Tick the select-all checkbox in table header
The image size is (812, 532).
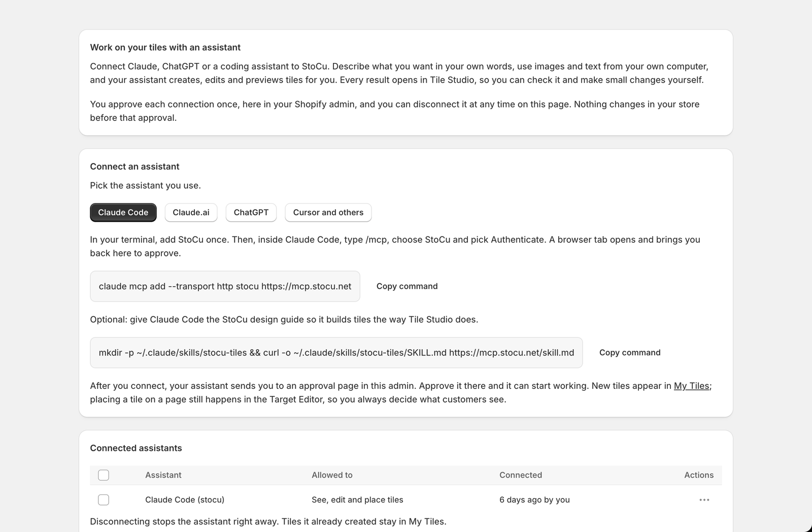104,475
